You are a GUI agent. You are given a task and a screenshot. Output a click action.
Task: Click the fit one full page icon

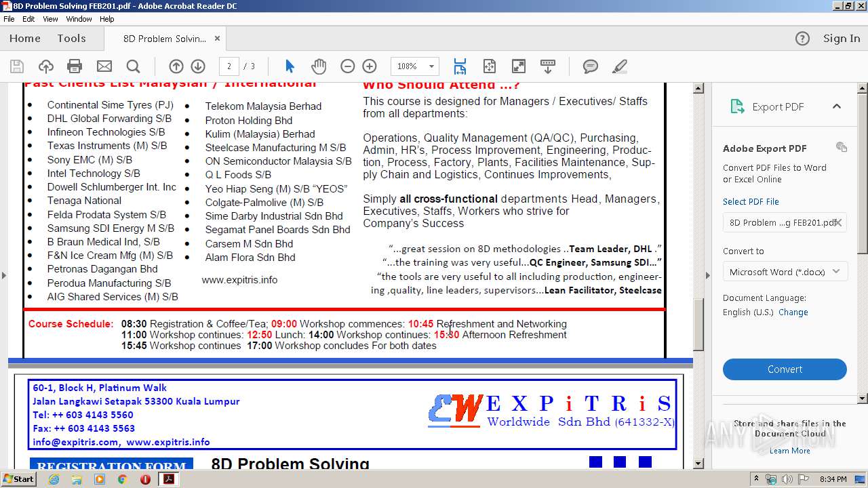[x=490, y=66]
